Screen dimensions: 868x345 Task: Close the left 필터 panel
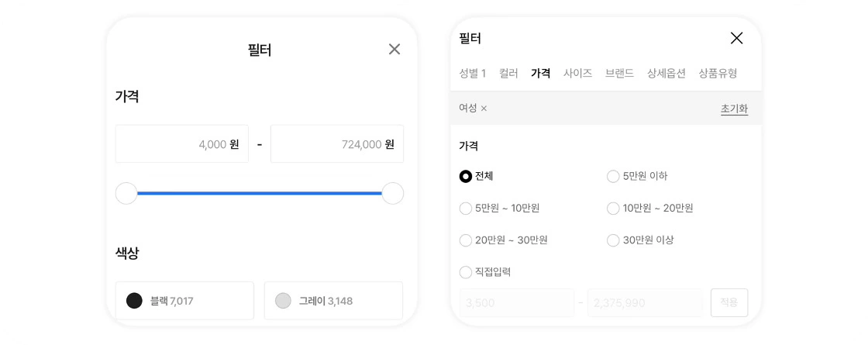tap(394, 50)
